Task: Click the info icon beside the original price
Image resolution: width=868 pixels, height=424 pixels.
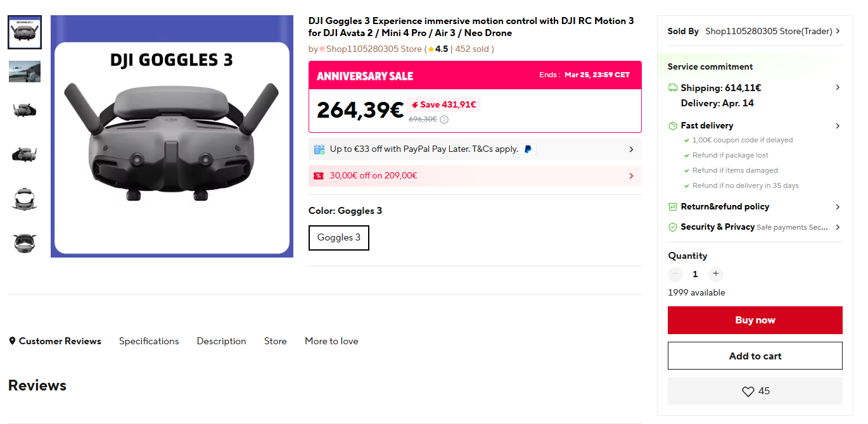Action: (444, 120)
